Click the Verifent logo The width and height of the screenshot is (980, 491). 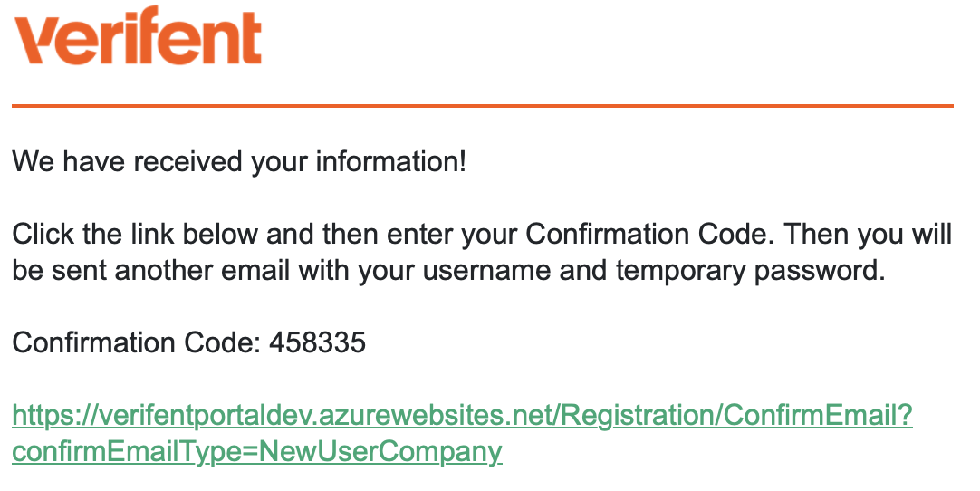139,38
